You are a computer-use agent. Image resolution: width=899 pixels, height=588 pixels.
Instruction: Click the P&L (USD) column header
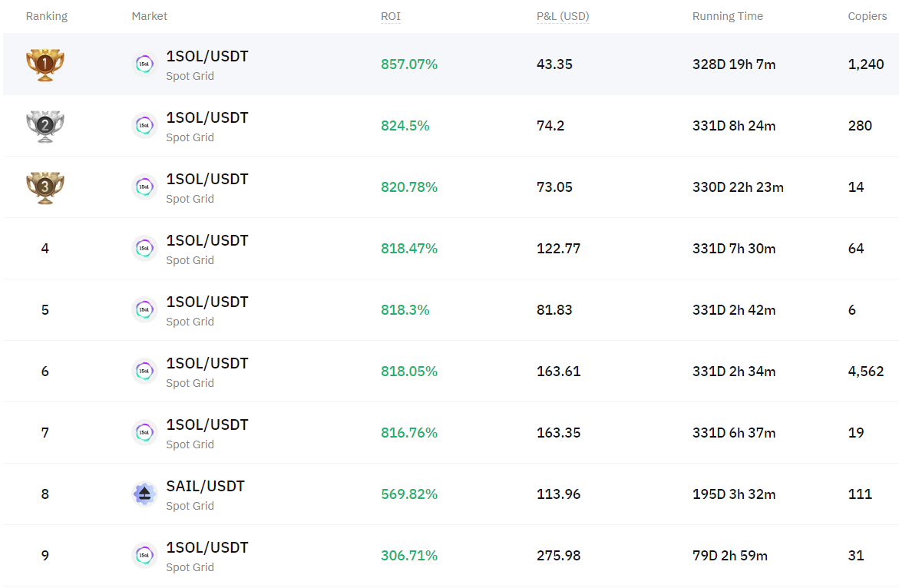(x=563, y=17)
